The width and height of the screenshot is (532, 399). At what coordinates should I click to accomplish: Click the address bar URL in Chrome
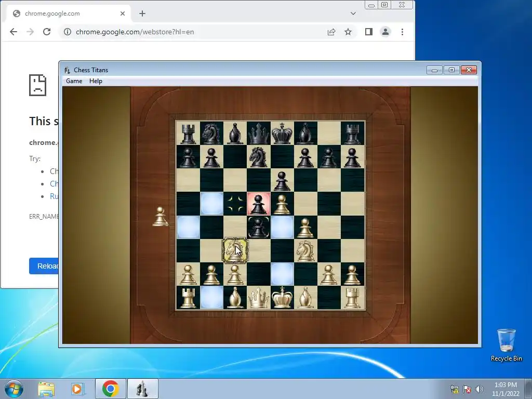(x=135, y=32)
